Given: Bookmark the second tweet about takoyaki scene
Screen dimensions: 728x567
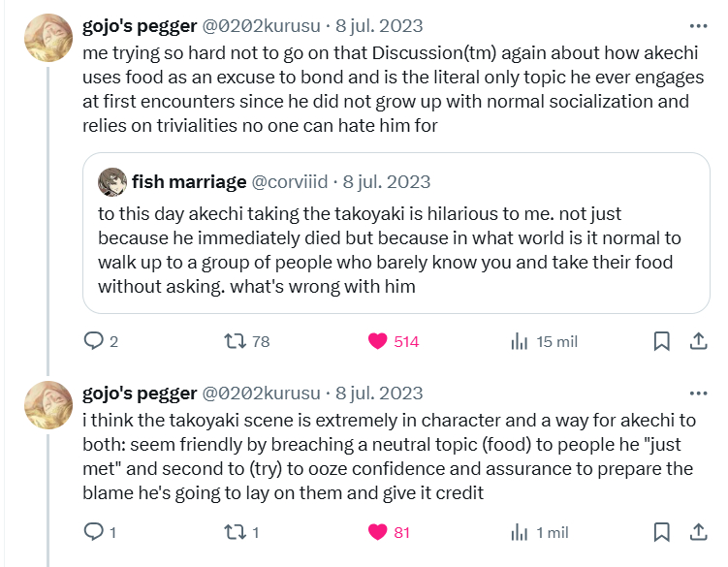Looking at the screenshot, I should pyautogui.click(x=661, y=532).
